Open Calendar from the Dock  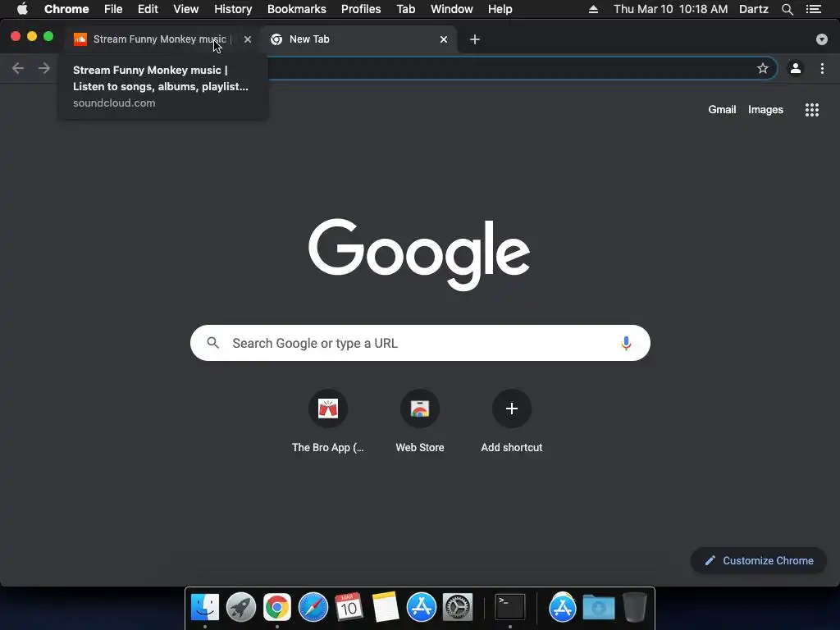pos(349,607)
